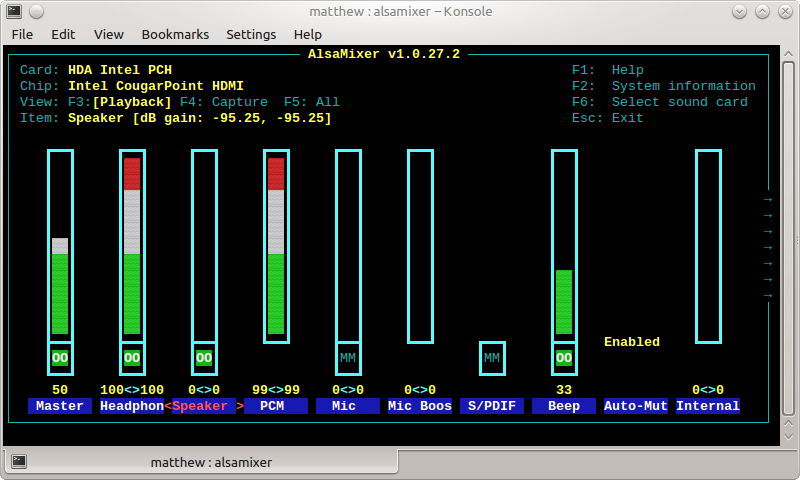Screen dimensions: 800x480
Task: Open the View menu
Action: [x=108, y=34]
